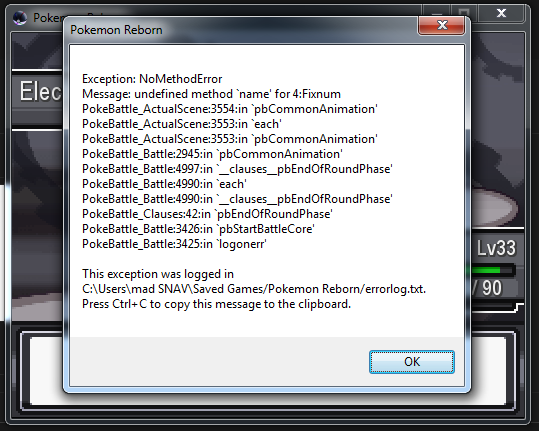
Task: Click the Exception: NoMethodError line
Action: tap(152, 79)
